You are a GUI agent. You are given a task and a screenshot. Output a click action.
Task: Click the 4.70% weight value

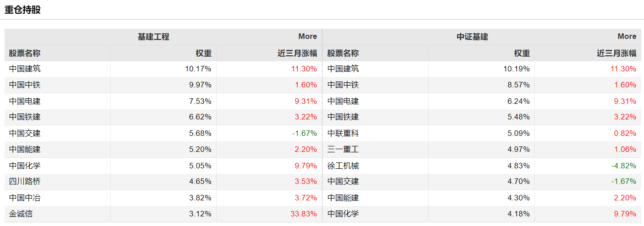click(519, 181)
